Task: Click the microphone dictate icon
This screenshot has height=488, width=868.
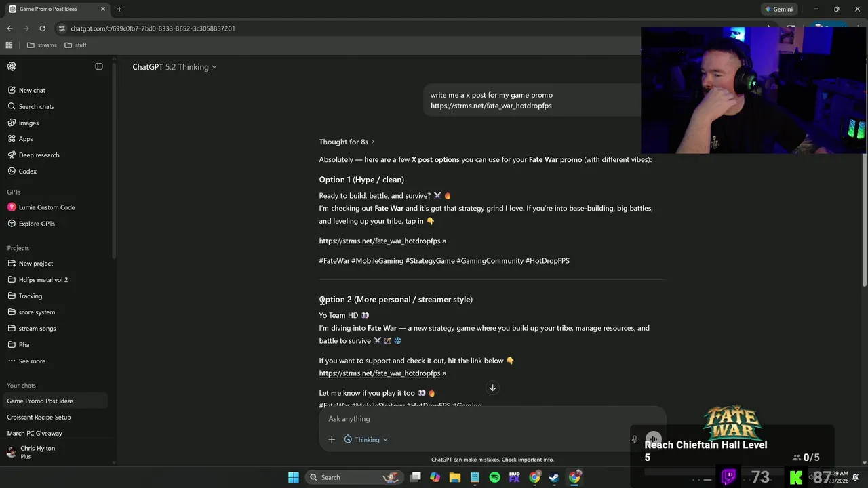Action: [635, 439]
